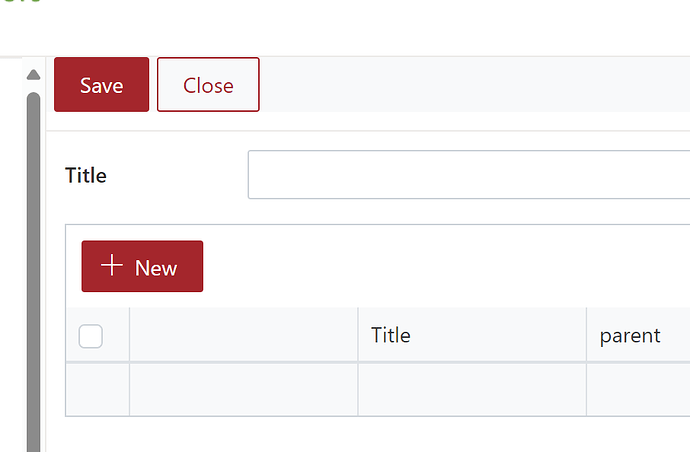The height and width of the screenshot is (452, 690).
Task: Click the divider between unlabeled and Title headers
Action: pyautogui.click(x=358, y=335)
